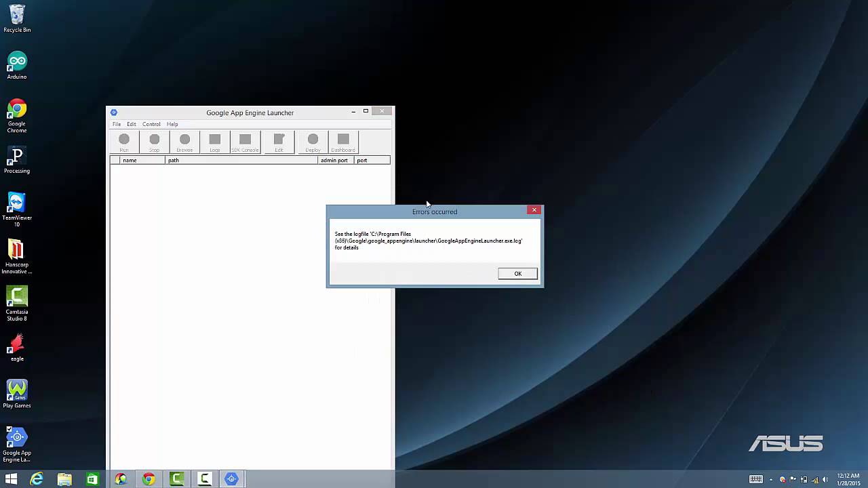This screenshot has height=488, width=868.
Task: Open the File menu
Action: 117,124
